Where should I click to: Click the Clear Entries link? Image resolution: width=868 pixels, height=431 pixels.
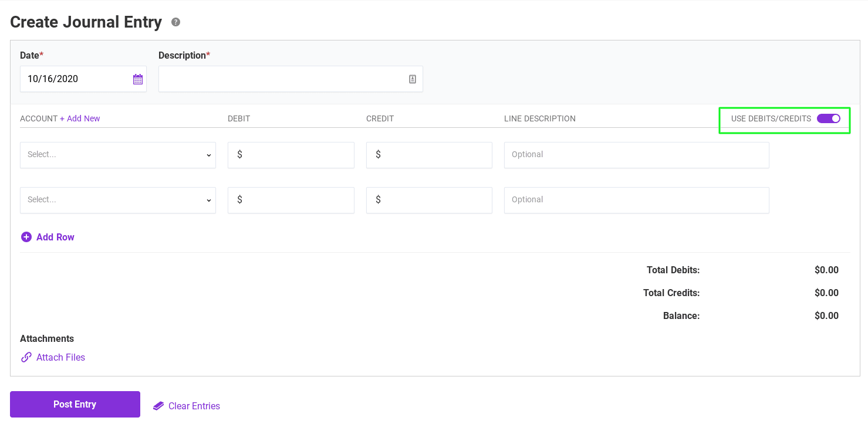(x=194, y=406)
